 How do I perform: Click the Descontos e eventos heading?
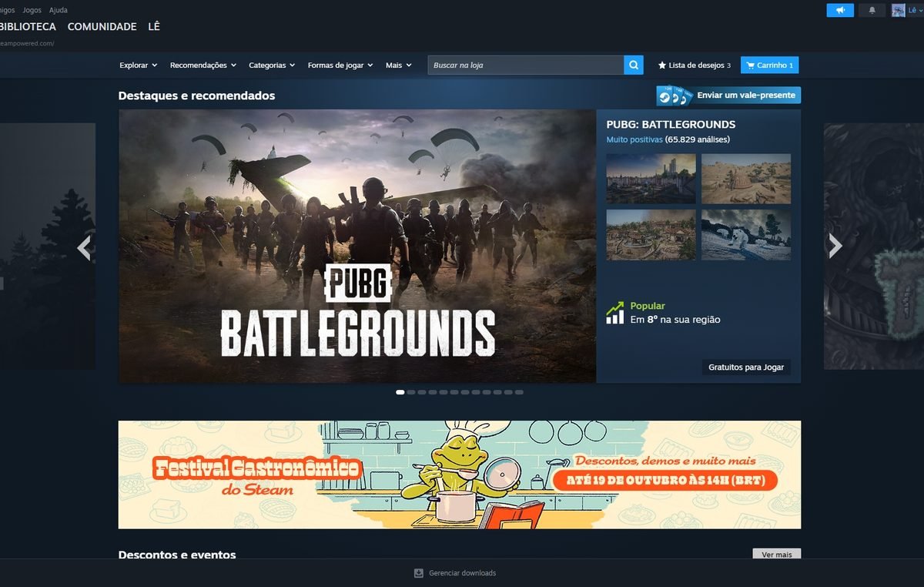[x=177, y=555]
